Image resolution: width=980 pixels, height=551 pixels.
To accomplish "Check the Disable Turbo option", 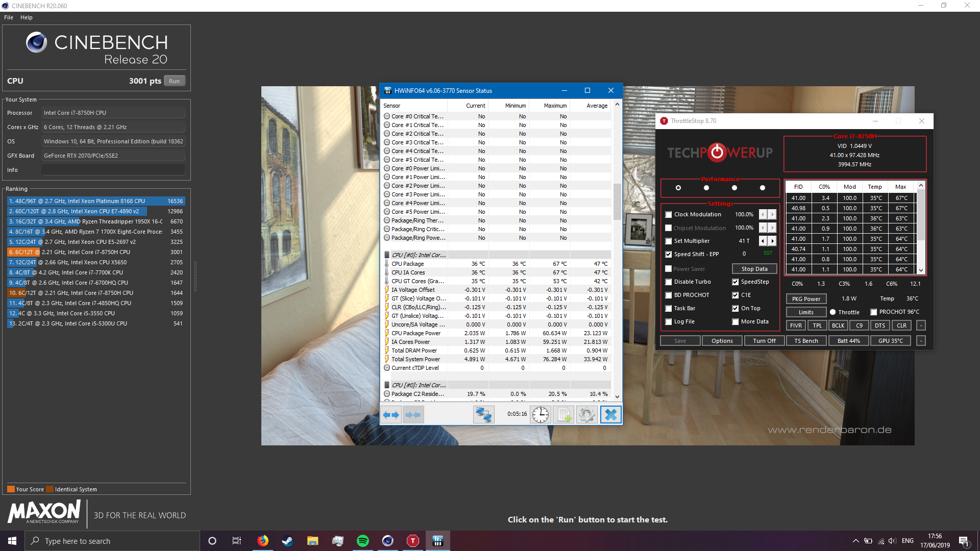I will click(668, 282).
